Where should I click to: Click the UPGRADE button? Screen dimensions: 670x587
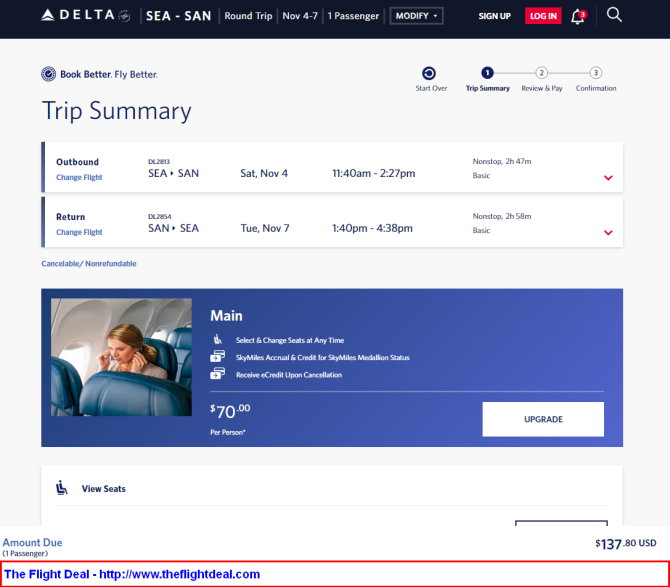click(543, 419)
